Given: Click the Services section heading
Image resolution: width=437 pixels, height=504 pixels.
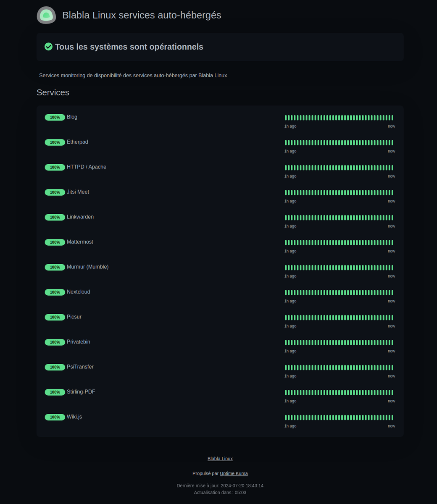Looking at the screenshot, I should 53,92.
